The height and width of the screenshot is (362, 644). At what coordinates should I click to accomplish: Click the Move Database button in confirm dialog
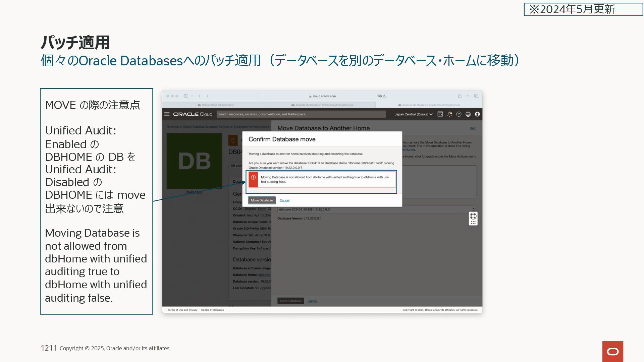(x=262, y=200)
